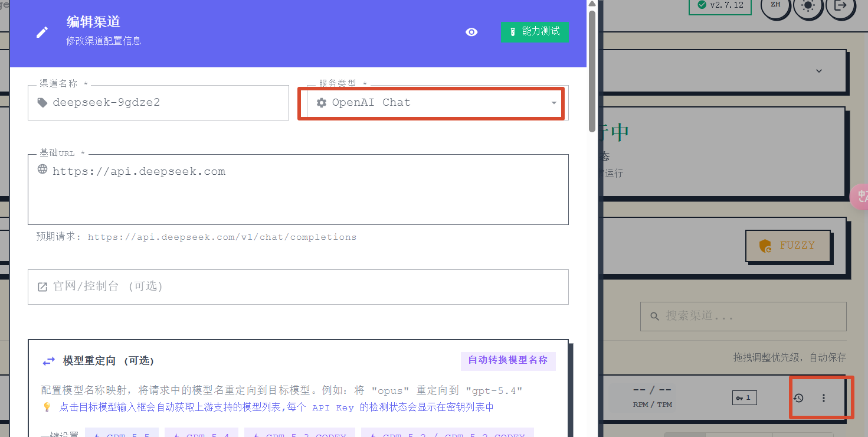This screenshot has height=437, width=868.
Task: Click the gear icon in 服务类型 field
Action: (x=322, y=103)
